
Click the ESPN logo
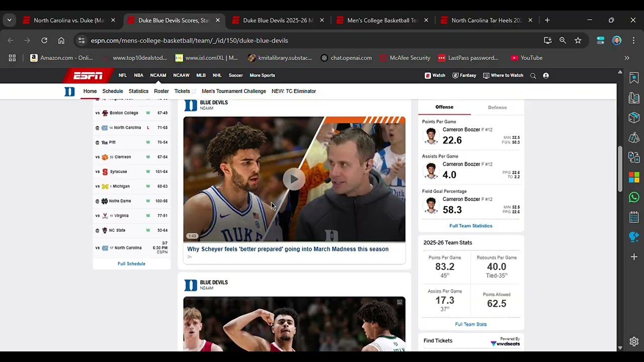tap(88, 75)
